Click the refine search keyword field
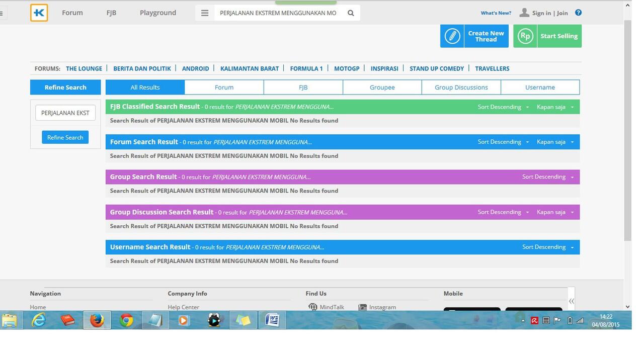 click(x=65, y=113)
